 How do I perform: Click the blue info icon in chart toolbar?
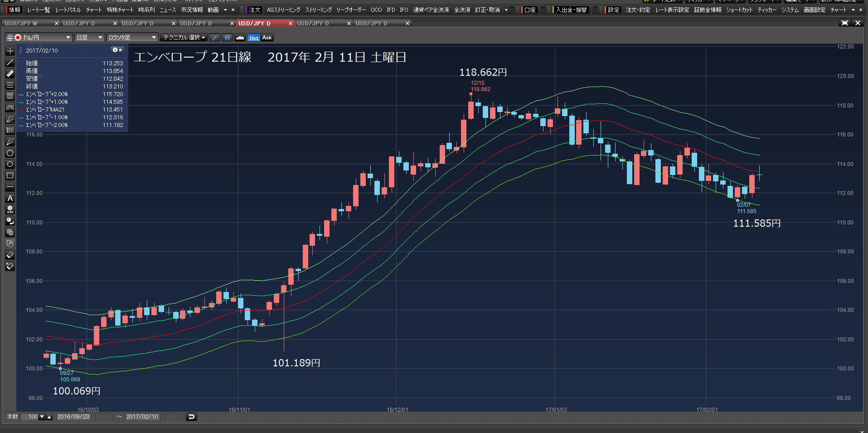(x=228, y=38)
